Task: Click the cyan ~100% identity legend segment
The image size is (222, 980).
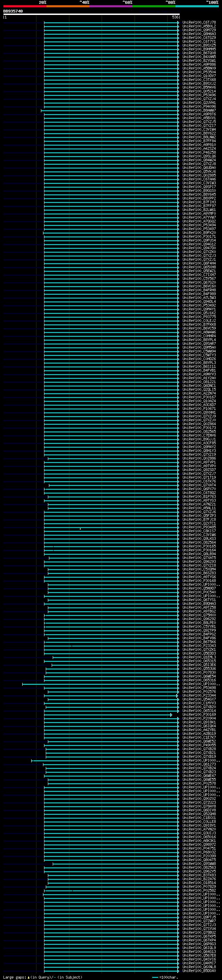Action: click(x=197, y=6)
